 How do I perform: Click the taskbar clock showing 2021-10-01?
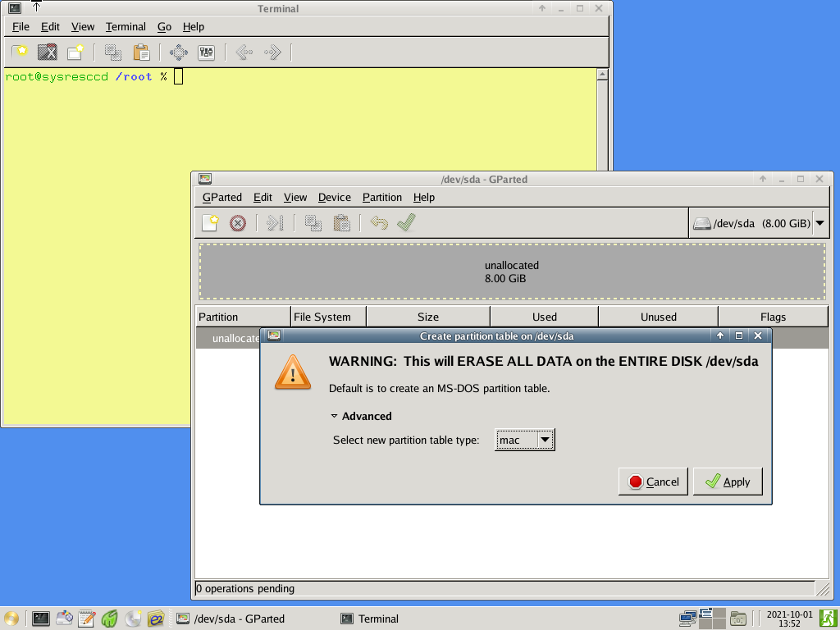(790, 619)
